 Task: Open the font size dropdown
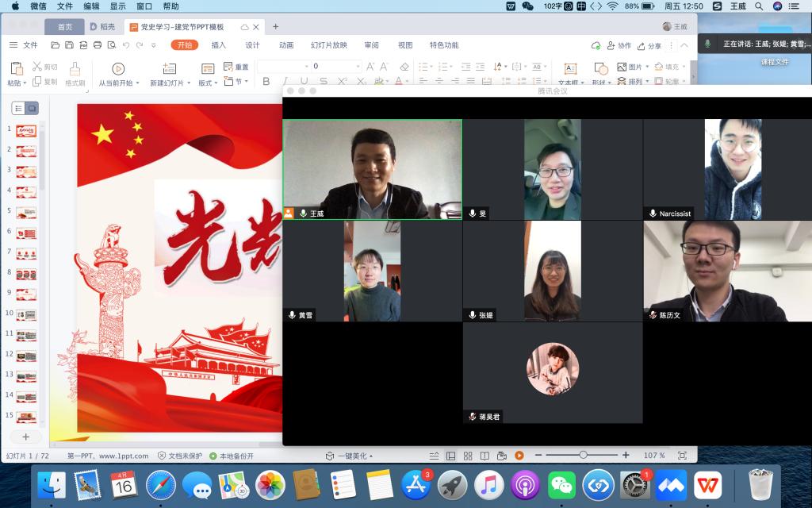point(357,67)
